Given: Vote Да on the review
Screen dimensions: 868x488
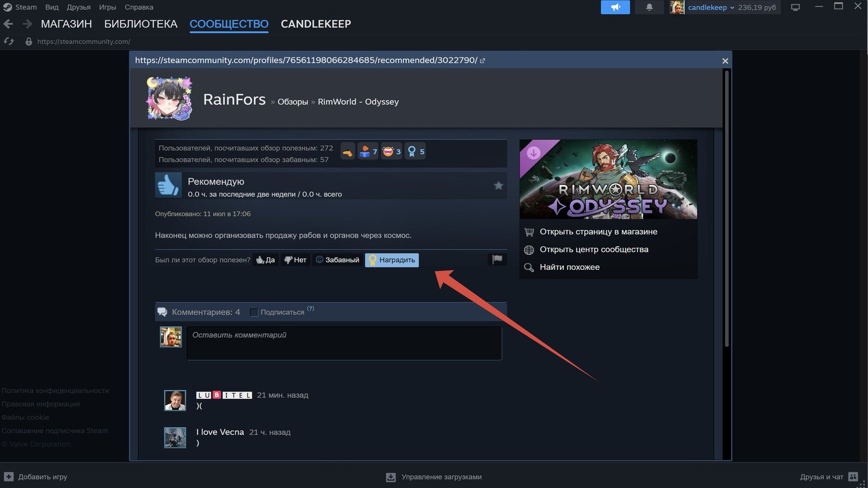Looking at the screenshot, I should 265,260.
